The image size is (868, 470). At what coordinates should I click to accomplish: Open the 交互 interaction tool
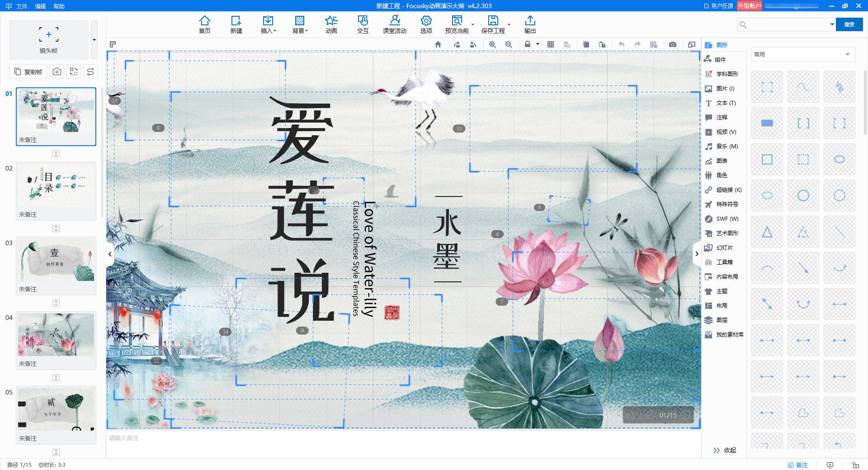click(x=363, y=24)
